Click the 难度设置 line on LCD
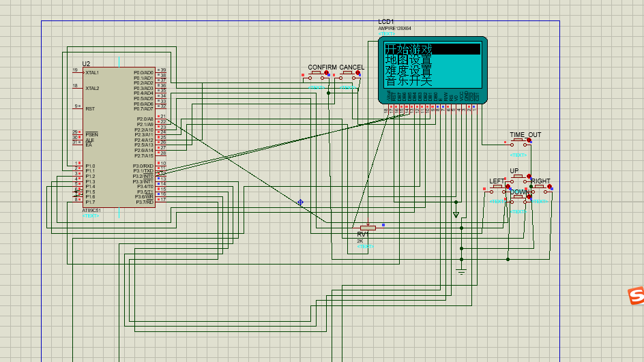Screen dimensions: 644x362 (x=408, y=70)
